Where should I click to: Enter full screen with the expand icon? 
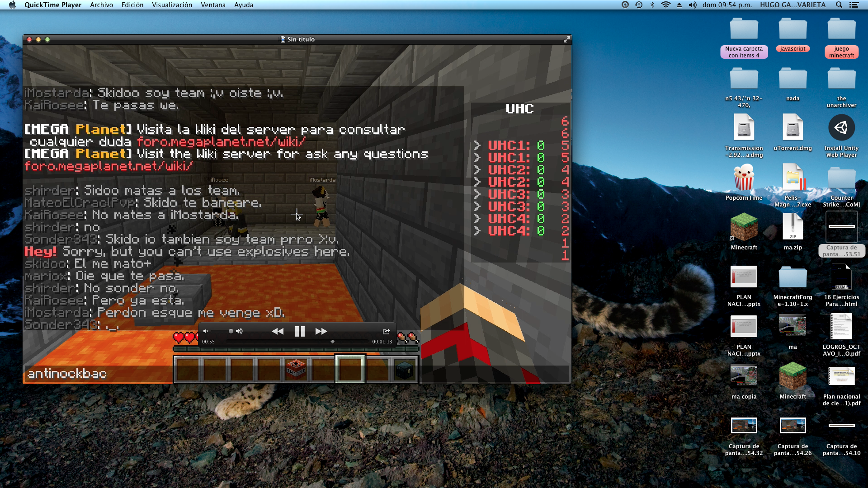coord(566,39)
